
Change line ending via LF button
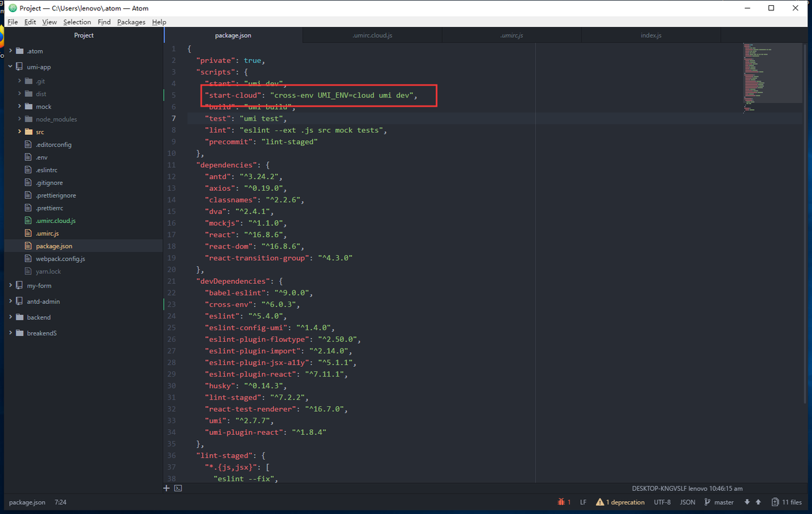click(x=583, y=502)
